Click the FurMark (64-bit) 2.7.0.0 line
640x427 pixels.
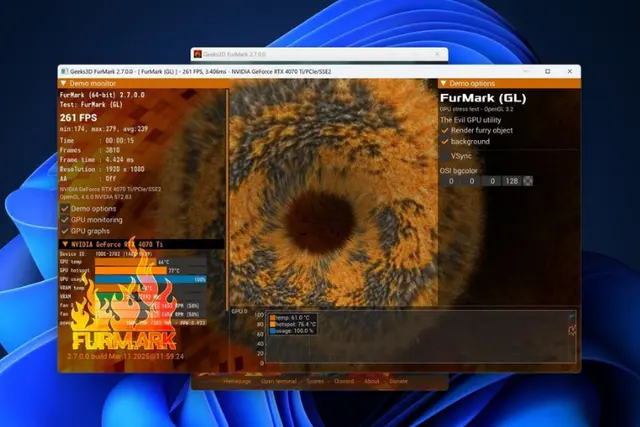click(102, 95)
